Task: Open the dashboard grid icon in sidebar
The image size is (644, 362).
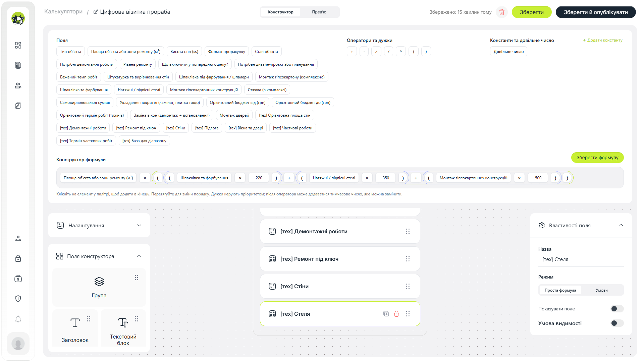Action: (18, 45)
